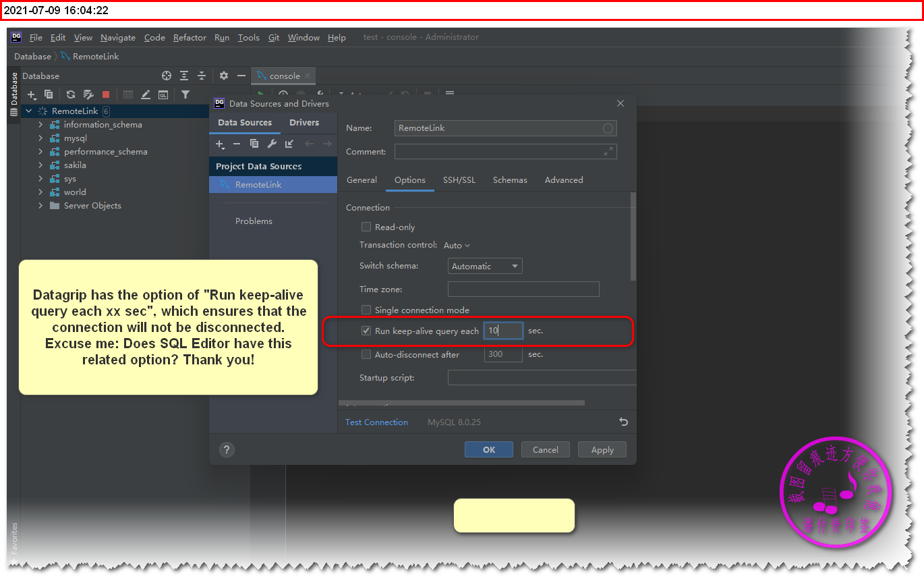Image resolution: width=924 pixels, height=581 pixels.
Task: Open the Navigate menu
Action: (118, 38)
